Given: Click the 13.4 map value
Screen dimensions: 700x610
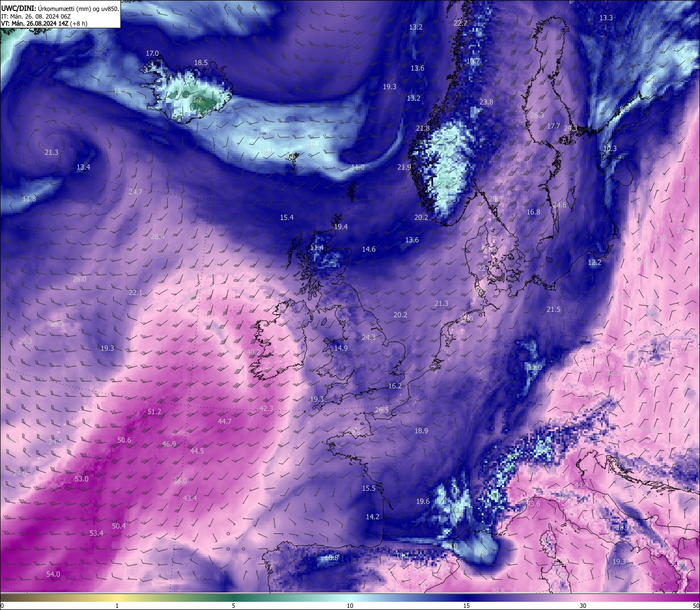Looking at the screenshot, I should click(x=83, y=167).
